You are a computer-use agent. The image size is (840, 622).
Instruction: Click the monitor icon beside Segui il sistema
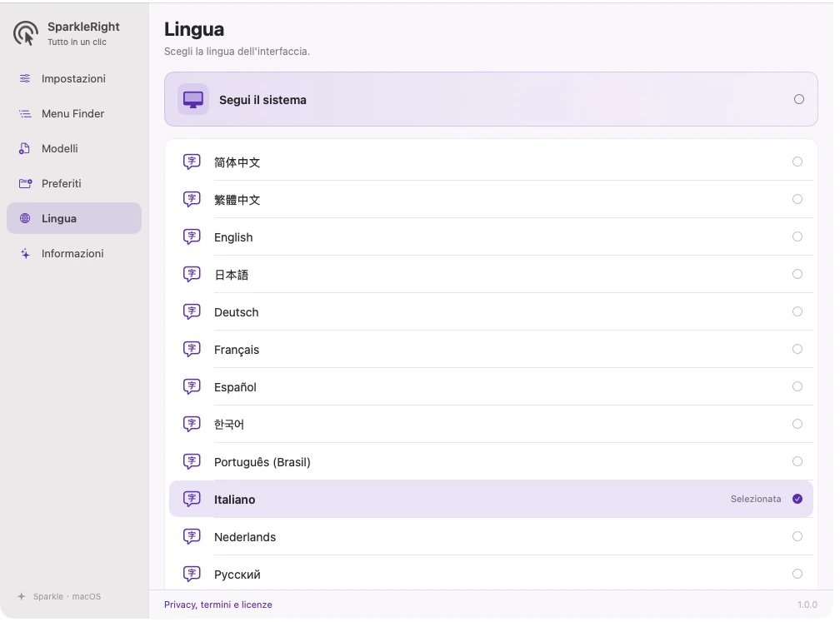click(193, 100)
